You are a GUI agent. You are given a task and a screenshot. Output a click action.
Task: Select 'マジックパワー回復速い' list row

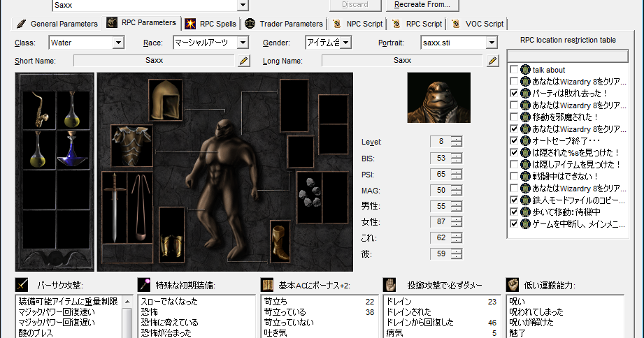[69, 312]
